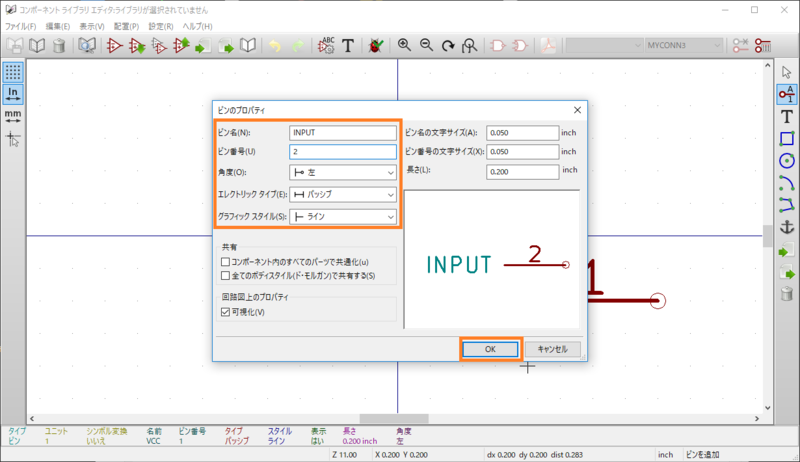Click load component from library icon

[137, 46]
